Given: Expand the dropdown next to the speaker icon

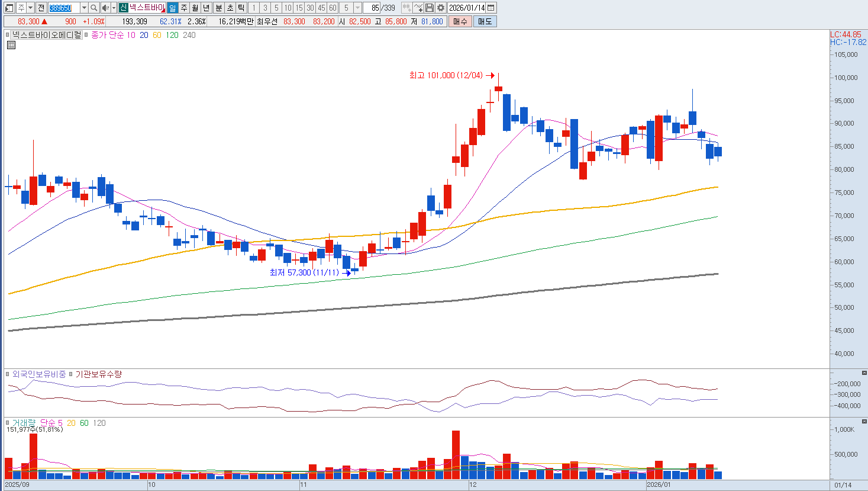Looking at the screenshot, I should pyautogui.click(x=113, y=8).
